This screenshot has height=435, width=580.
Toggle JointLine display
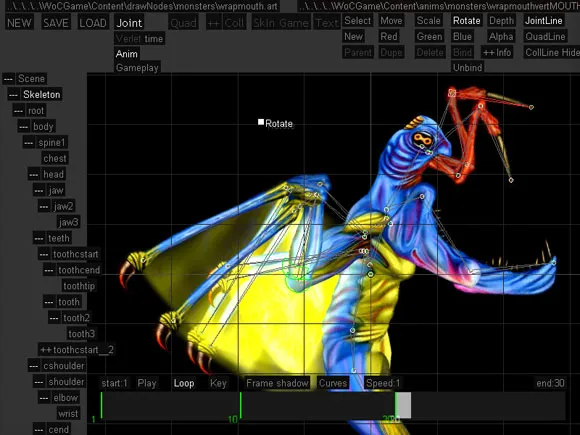coord(544,21)
